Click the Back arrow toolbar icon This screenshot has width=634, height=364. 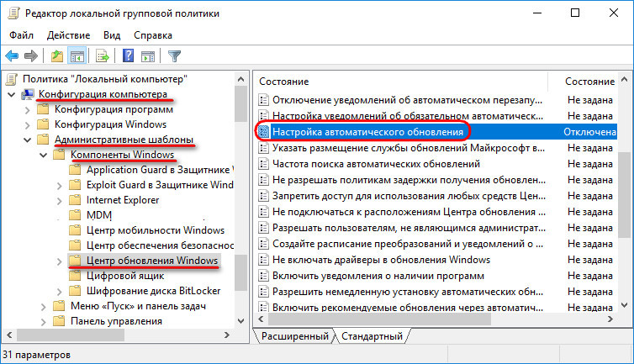(x=12, y=55)
